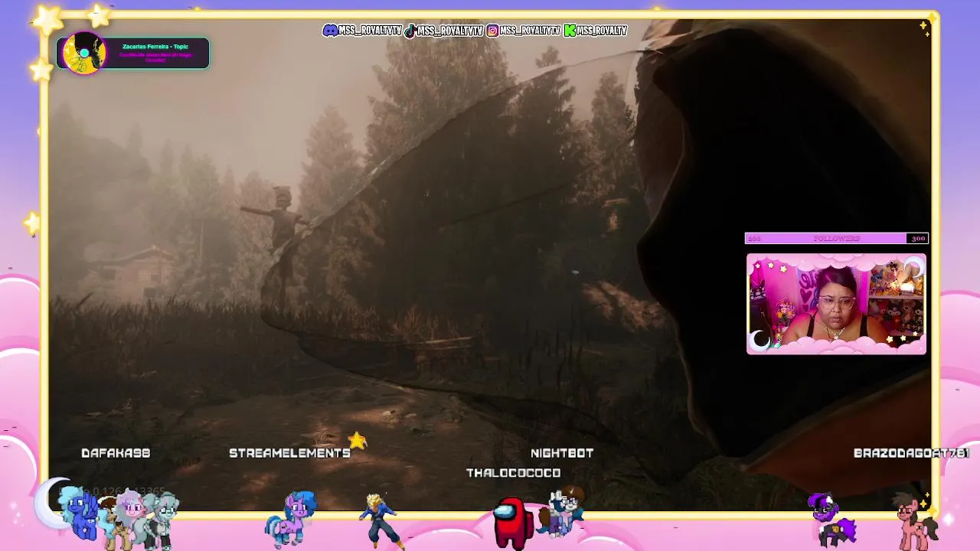Image resolution: width=980 pixels, height=551 pixels.
Task: Click the STREAMELEMENTS chatter name
Action: pos(290,453)
